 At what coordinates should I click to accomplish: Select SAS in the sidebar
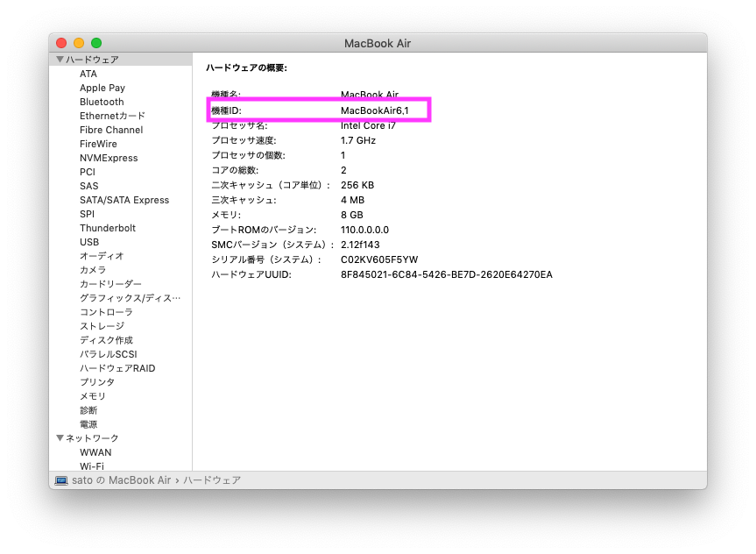click(x=88, y=186)
